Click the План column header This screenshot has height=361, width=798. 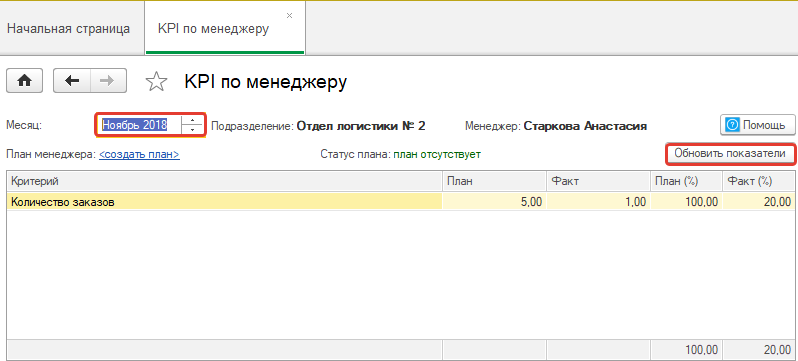(495, 181)
